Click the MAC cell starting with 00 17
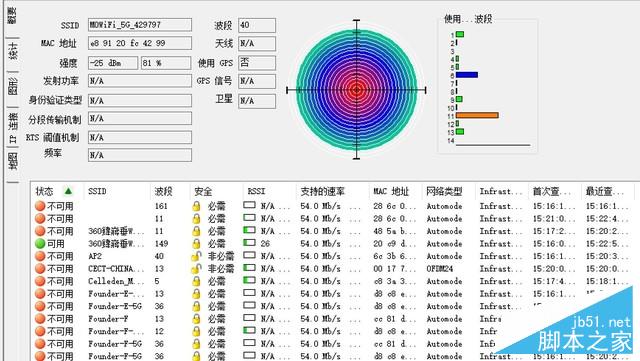This screenshot has width=640, height=361. [x=394, y=269]
